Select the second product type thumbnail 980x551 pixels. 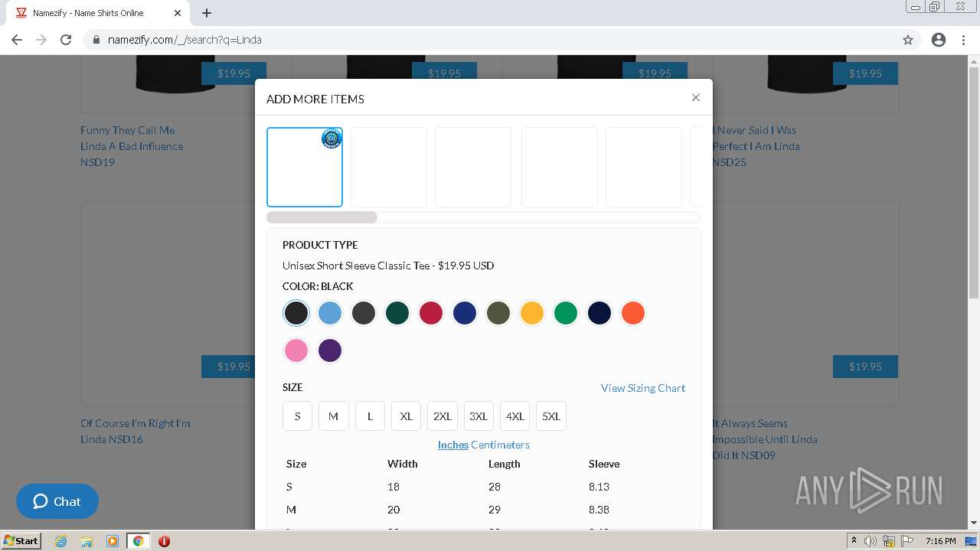[389, 167]
